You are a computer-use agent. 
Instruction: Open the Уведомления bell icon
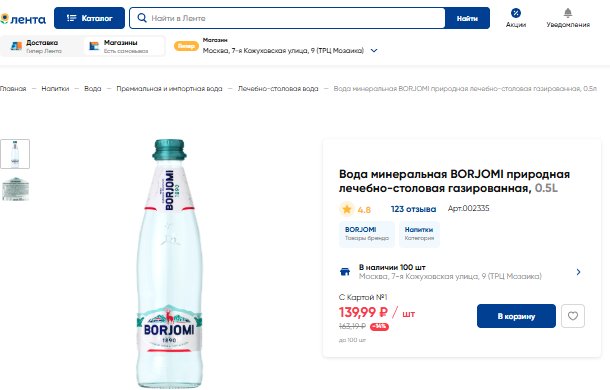tap(568, 13)
